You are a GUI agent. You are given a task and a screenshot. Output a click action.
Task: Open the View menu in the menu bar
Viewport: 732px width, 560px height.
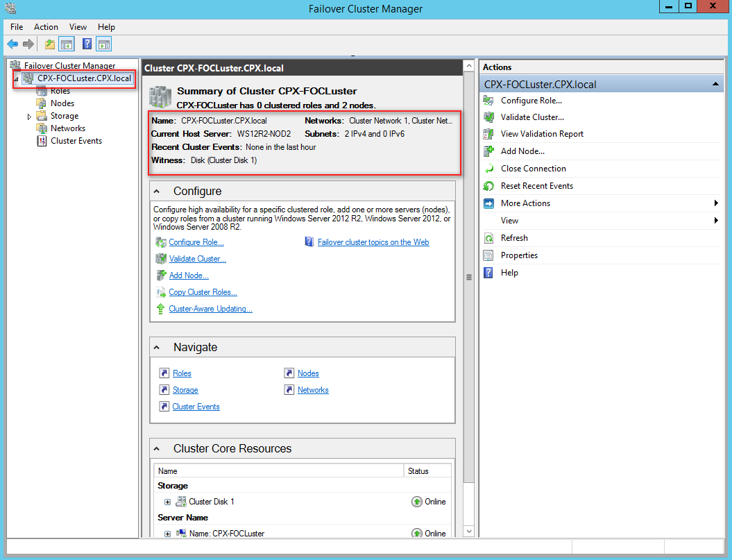pyautogui.click(x=78, y=27)
